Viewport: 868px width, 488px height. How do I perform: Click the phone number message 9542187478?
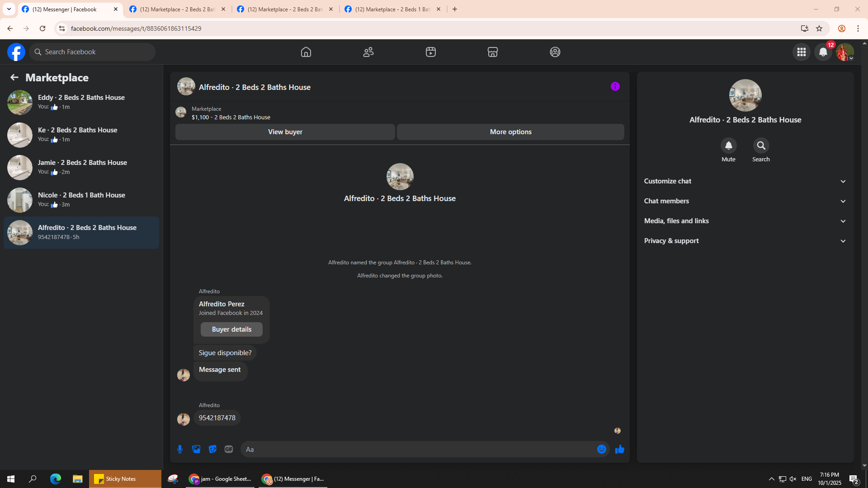click(x=217, y=418)
